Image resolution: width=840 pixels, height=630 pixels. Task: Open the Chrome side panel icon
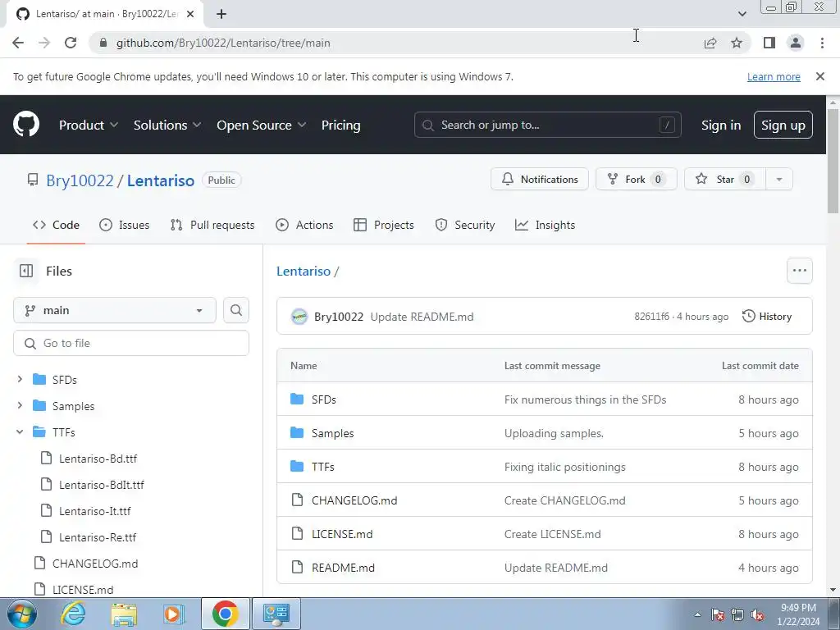(x=769, y=43)
